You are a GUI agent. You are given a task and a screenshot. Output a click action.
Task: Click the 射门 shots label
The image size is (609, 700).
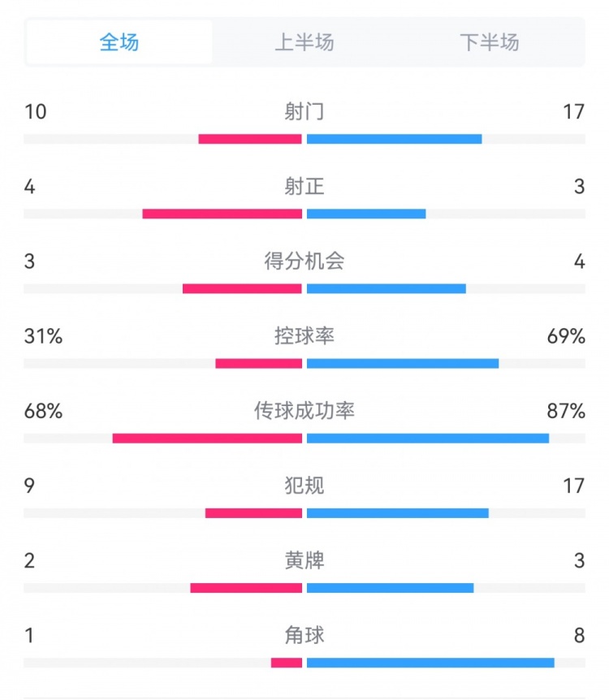pos(304,111)
